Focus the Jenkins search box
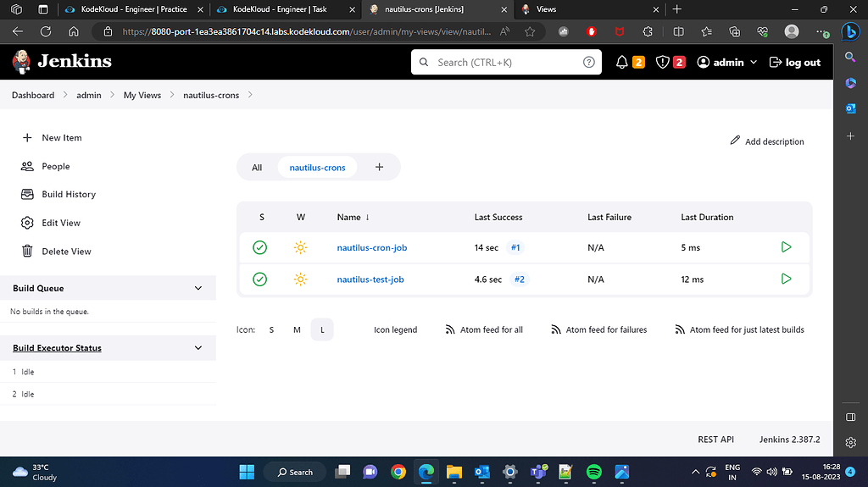The width and height of the screenshot is (868, 487). 500,62
